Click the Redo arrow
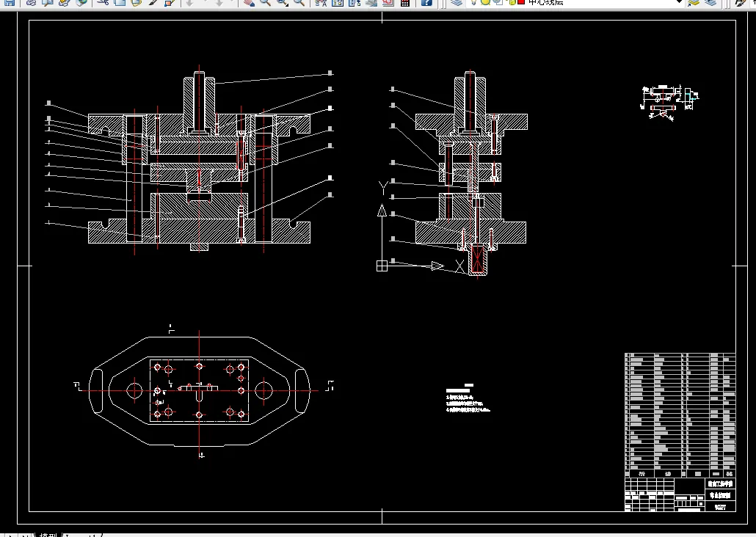This screenshot has width=756, height=537. pos(219,2)
